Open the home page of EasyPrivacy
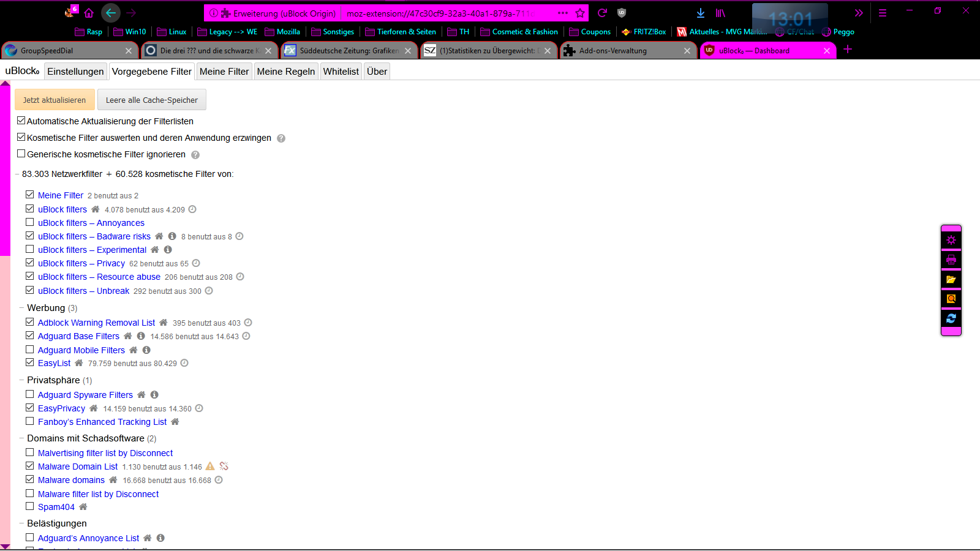This screenshot has height=551, width=980. [94, 408]
